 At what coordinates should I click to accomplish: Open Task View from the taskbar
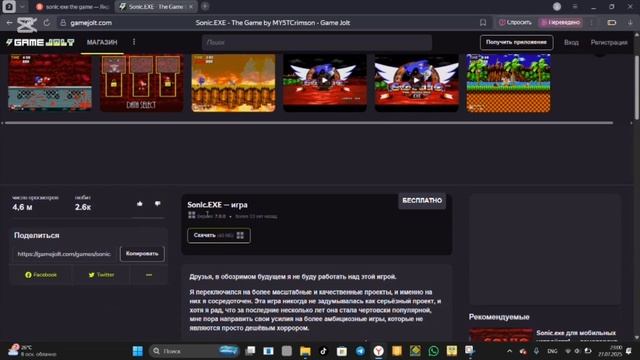[250, 351]
